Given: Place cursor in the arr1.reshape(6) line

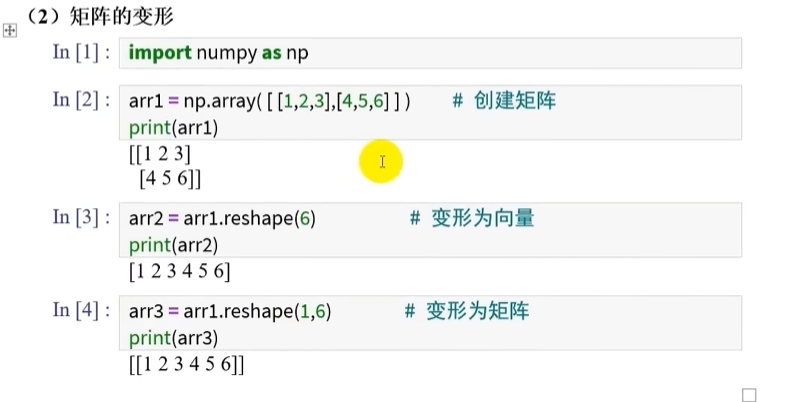Looking at the screenshot, I should [x=222, y=218].
